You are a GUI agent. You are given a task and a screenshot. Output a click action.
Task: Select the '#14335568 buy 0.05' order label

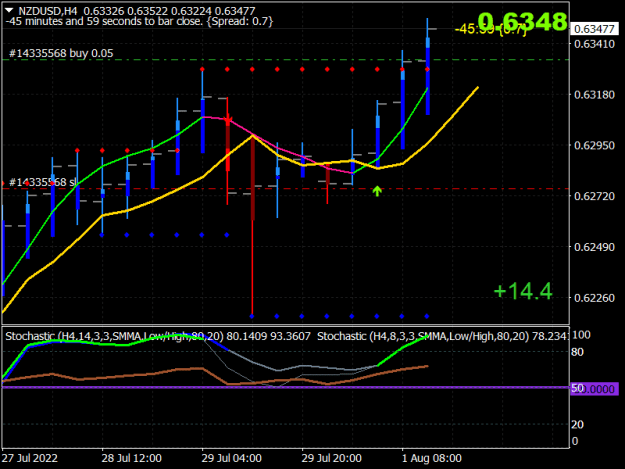click(61, 53)
